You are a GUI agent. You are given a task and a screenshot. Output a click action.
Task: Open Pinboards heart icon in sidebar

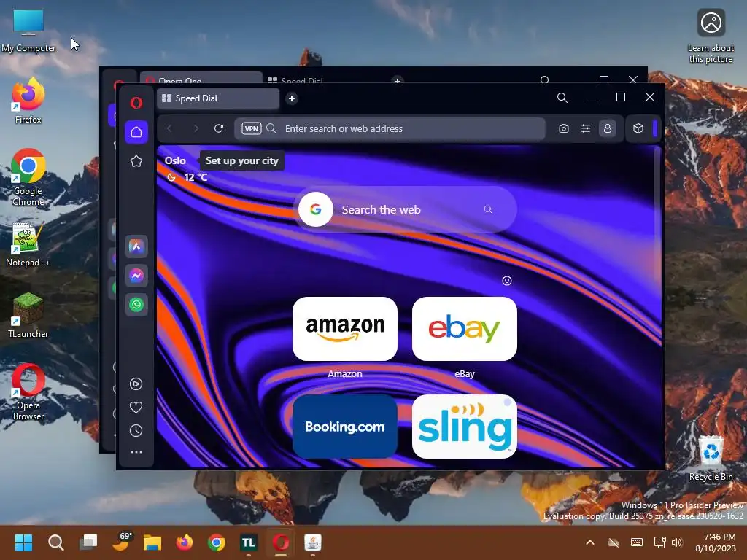(136, 407)
